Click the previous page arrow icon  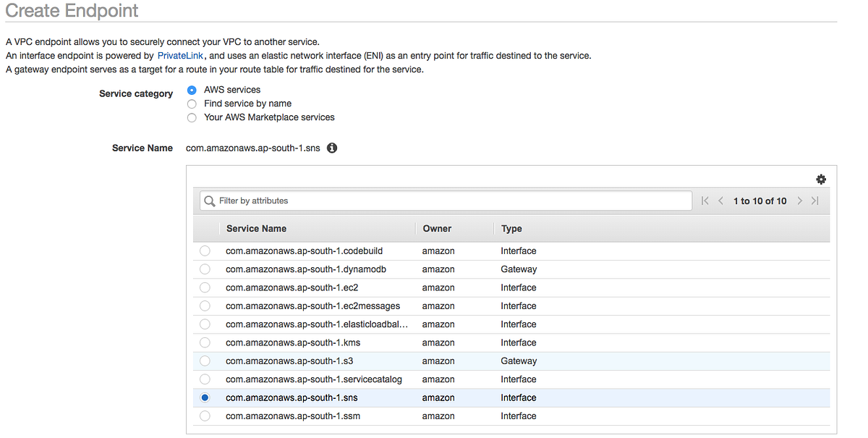721,201
